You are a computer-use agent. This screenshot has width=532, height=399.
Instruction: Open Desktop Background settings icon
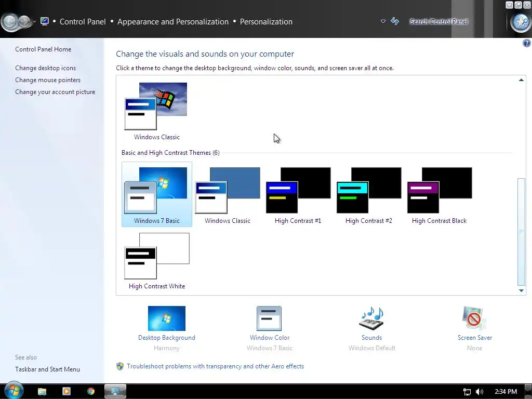[x=167, y=318]
